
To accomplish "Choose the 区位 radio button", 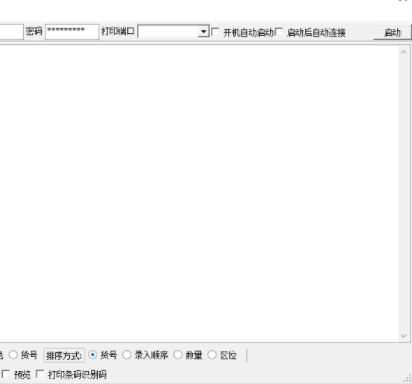I will 212,355.
